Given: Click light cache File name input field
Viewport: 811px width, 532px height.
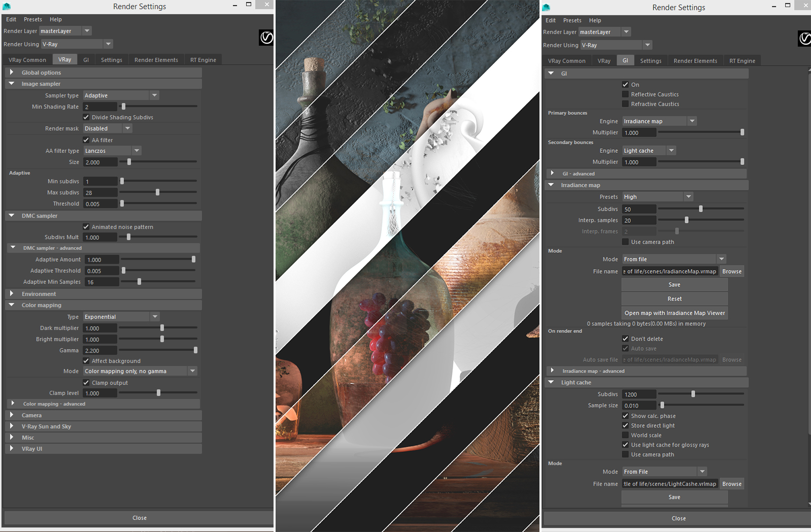Looking at the screenshot, I should point(670,484).
